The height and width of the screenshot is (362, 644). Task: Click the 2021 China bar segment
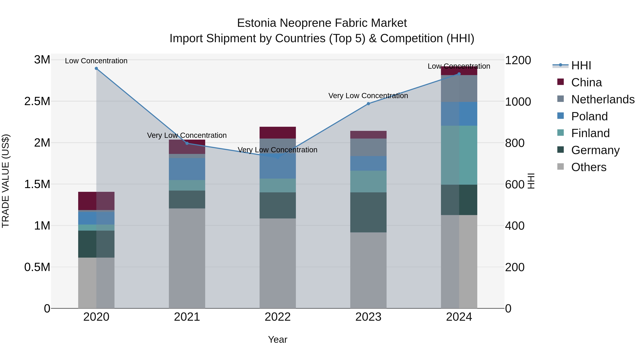coord(187,147)
